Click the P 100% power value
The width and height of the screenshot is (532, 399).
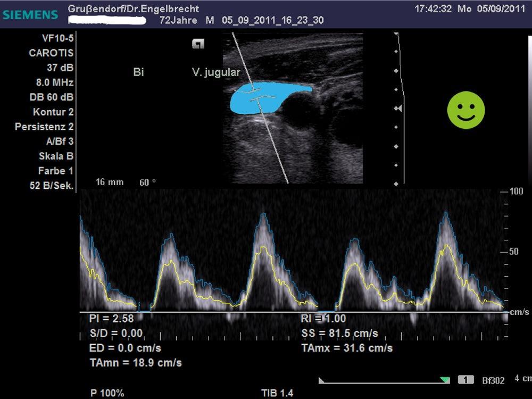click(107, 393)
